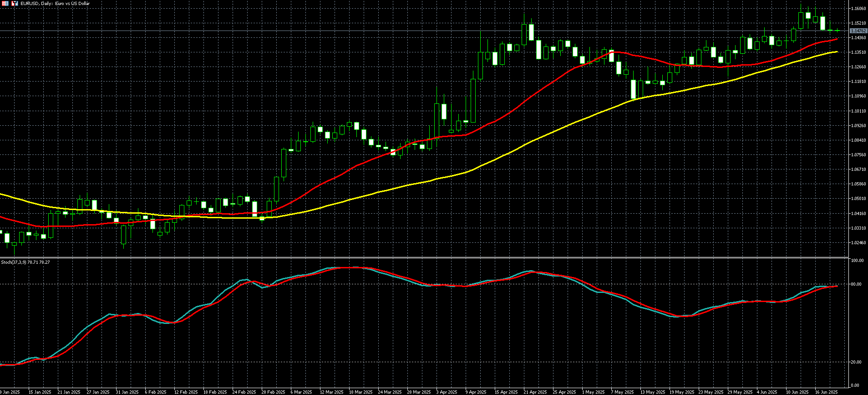Select the rightmost end of yellow moving average

coord(837,52)
